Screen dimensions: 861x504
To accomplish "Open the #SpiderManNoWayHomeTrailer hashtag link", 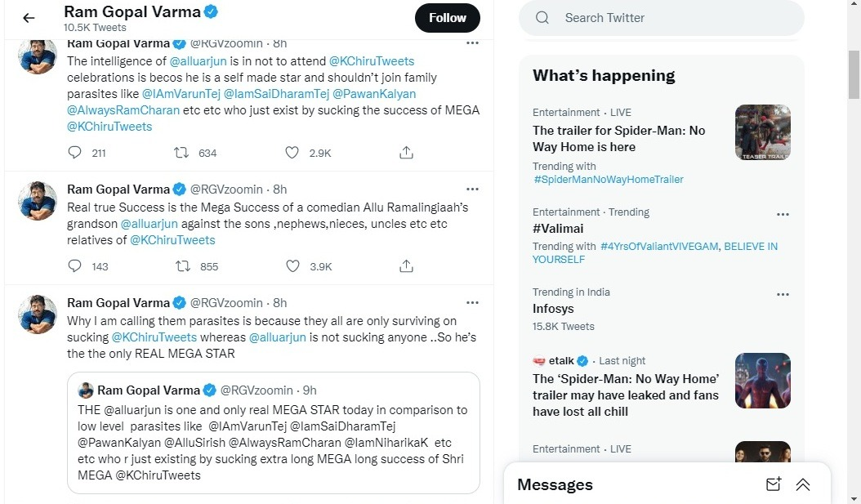I will click(608, 180).
